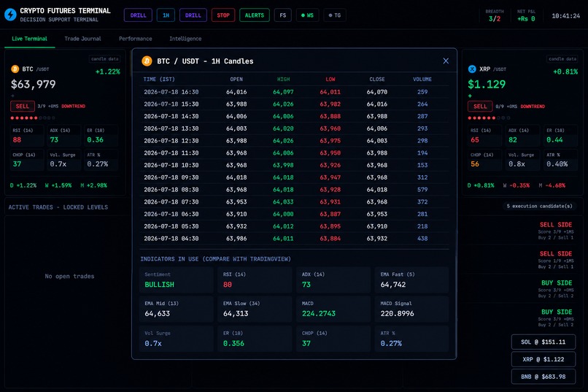The height and width of the screenshot is (392, 588).
Task: Select the 2026-07-18 12:30 candle row
Action: 294,141
